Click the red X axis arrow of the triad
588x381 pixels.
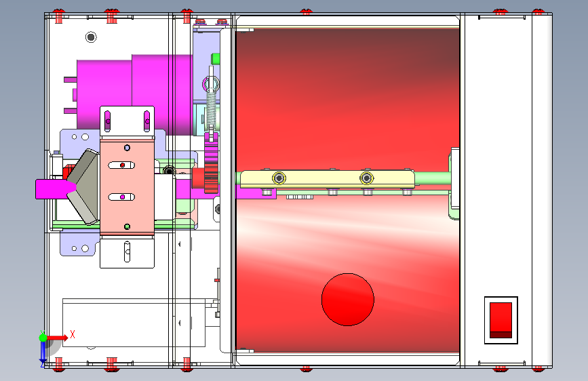58,338
